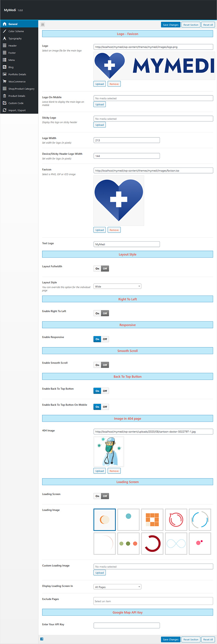This screenshot has height=644, width=217.
Task: Upload a Logo On Mobile image
Action: [99, 104]
